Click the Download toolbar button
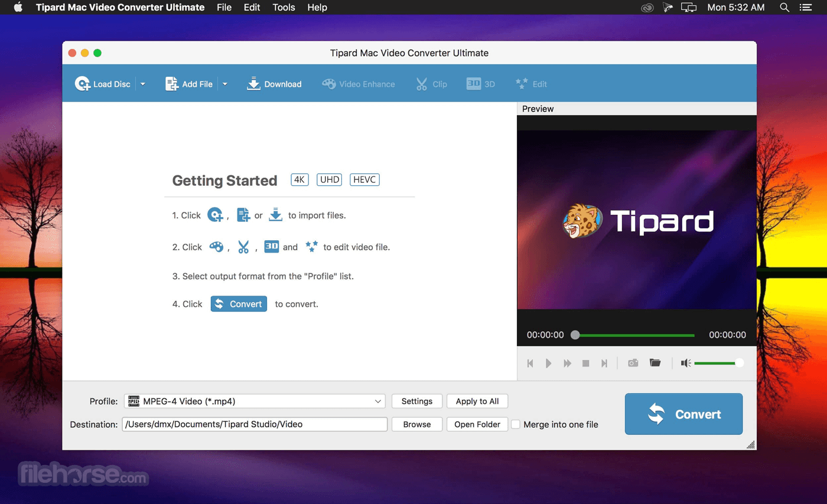Viewport: 827px width, 504px height. (274, 84)
